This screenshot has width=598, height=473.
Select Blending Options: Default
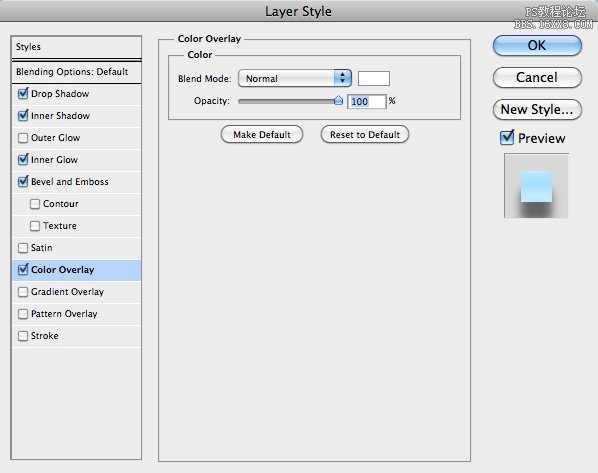coord(77,72)
